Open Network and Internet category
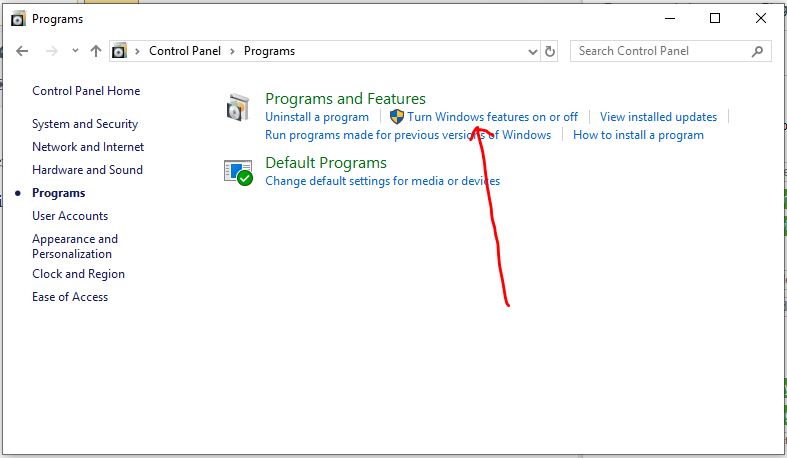 [x=88, y=147]
